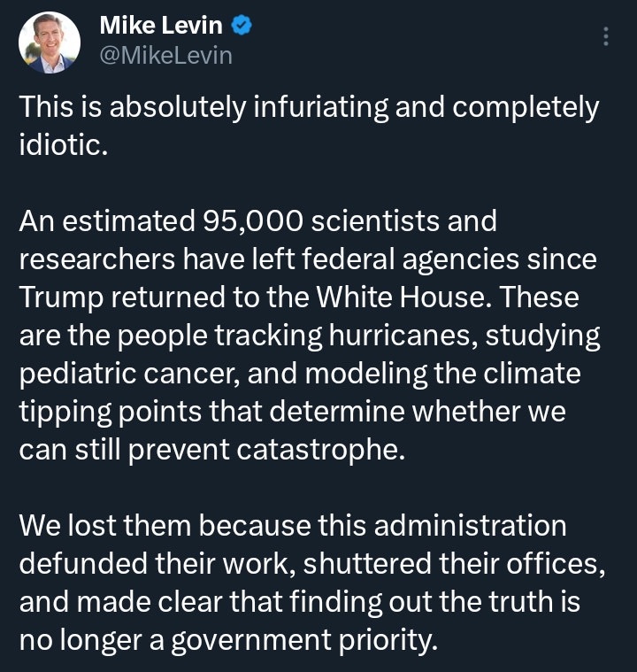Open the Mike Levin display name link

click(x=162, y=27)
